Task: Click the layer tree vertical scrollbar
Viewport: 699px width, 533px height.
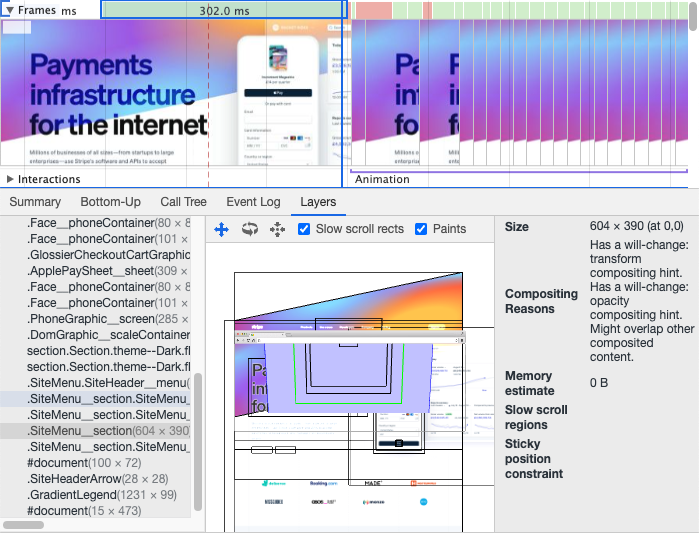Action: tap(198, 441)
